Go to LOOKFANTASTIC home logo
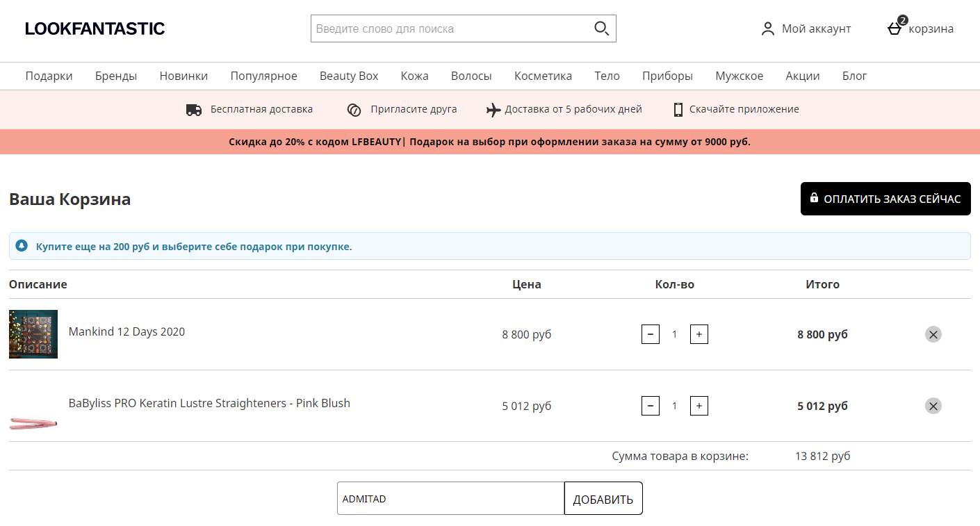The image size is (980, 526). click(95, 28)
